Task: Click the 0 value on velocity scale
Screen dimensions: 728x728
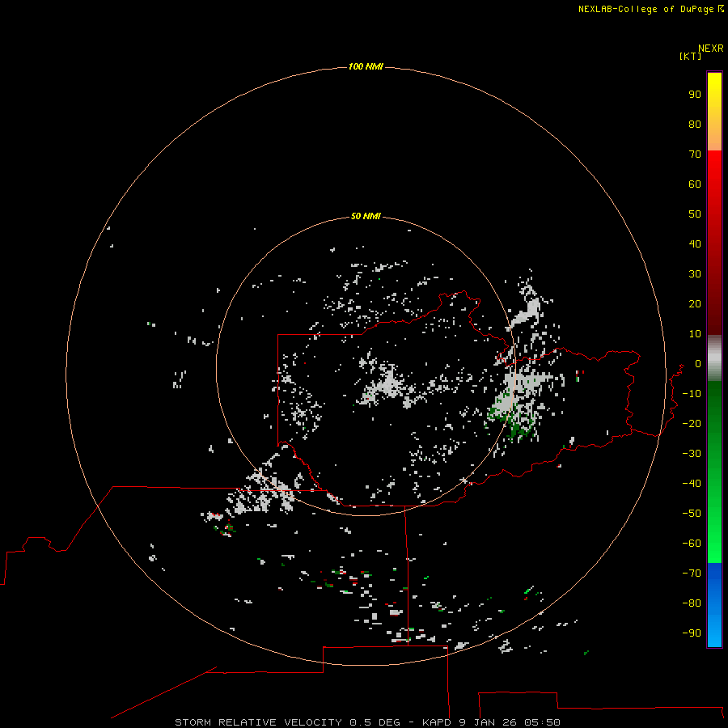Action: 698,363
